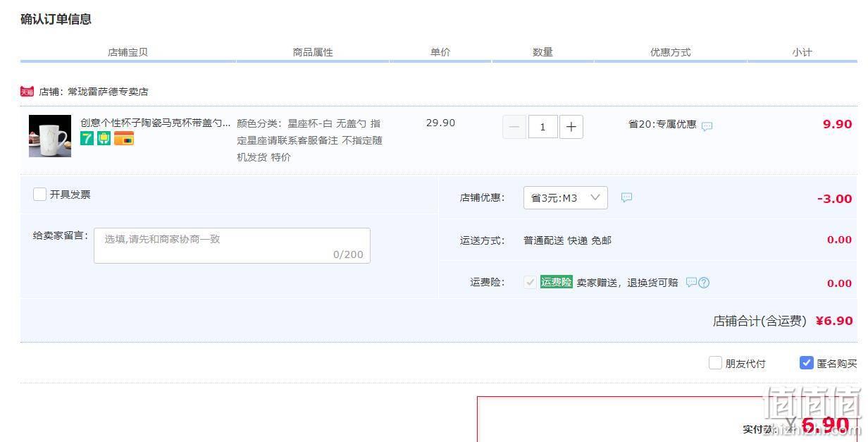Click the item subtotal 9.90
Image resolution: width=868 pixels, height=442 pixels.
838,124
